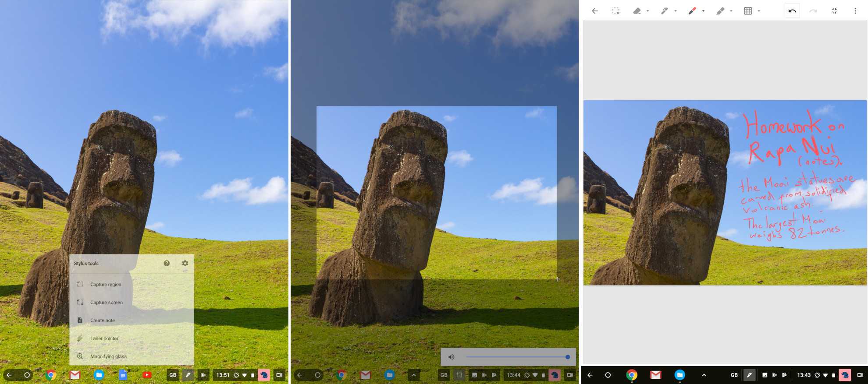The width and height of the screenshot is (868, 384).
Task: Toggle fullscreen off in the note app
Action: [834, 11]
